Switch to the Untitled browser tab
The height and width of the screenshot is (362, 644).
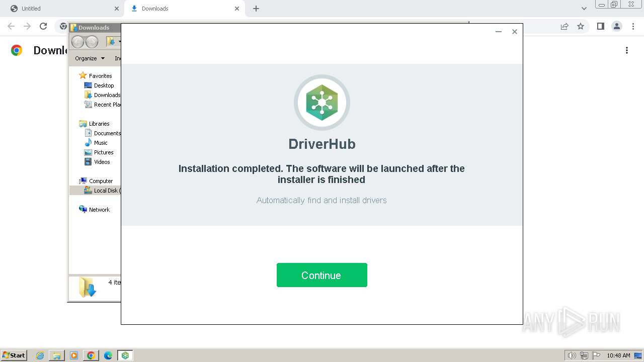pyautogui.click(x=61, y=9)
